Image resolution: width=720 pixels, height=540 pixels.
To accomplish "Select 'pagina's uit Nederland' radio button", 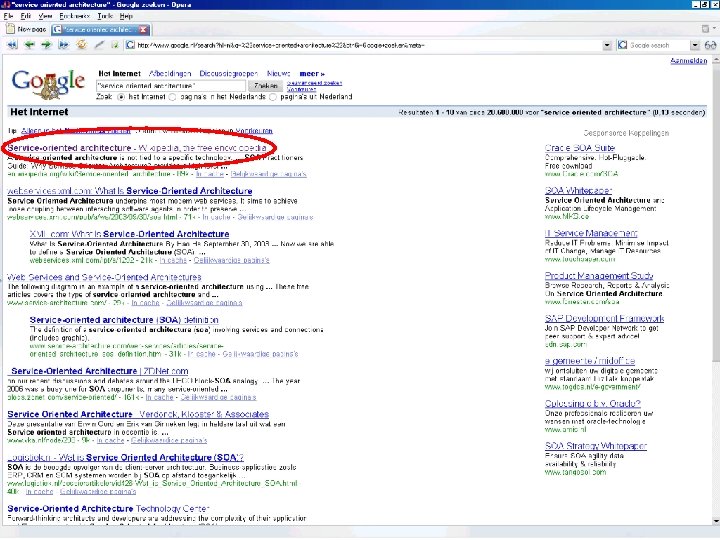I will click(x=273, y=97).
